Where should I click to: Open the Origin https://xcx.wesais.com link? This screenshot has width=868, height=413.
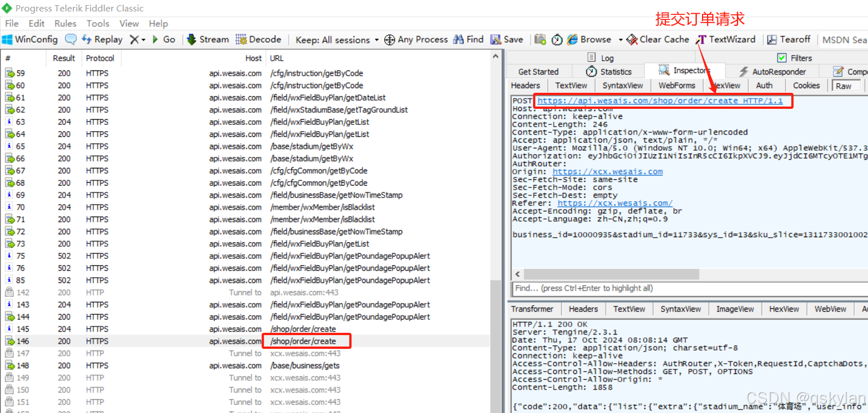coord(607,171)
